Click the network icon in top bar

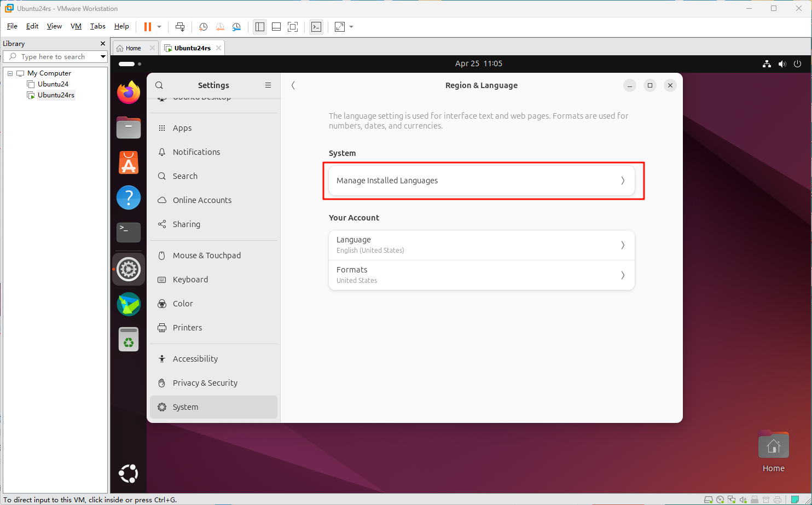767,64
